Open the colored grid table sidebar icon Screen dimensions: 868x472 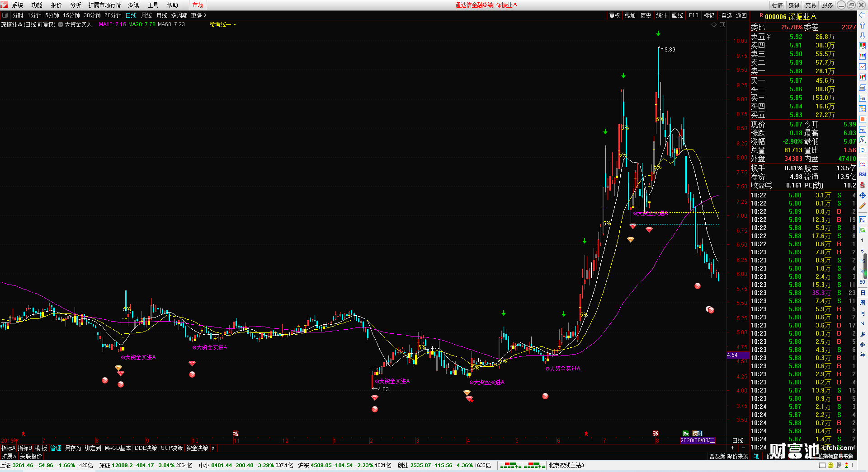tap(863, 56)
